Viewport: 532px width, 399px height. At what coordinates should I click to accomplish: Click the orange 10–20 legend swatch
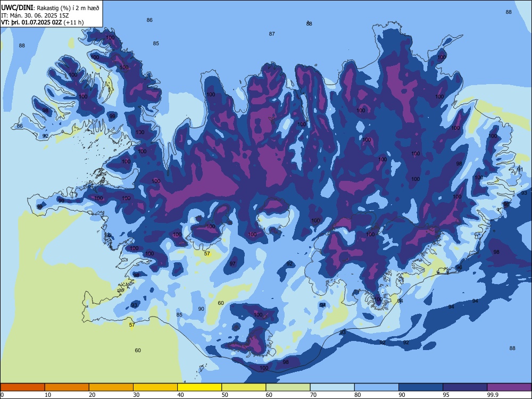tap(67, 387)
